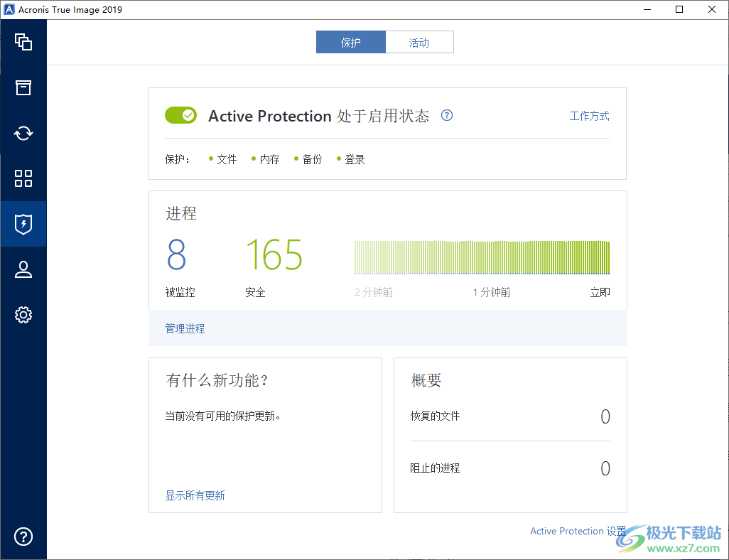Click the 2 分钟前 timeline label
The width and height of the screenshot is (729, 560).
point(373,292)
